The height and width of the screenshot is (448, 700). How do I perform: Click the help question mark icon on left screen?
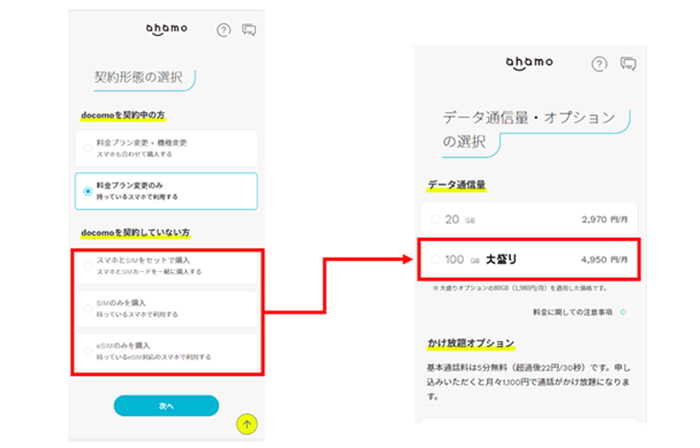[223, 30]
